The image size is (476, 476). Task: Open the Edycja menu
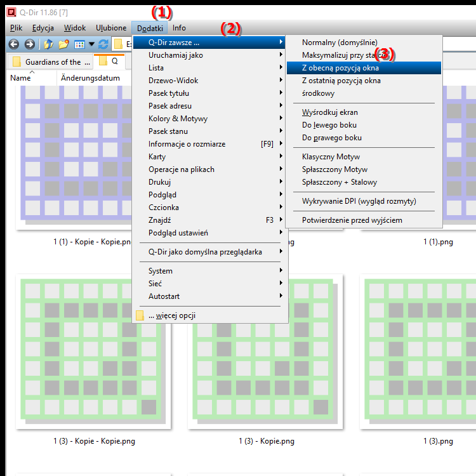coord(43,28)
